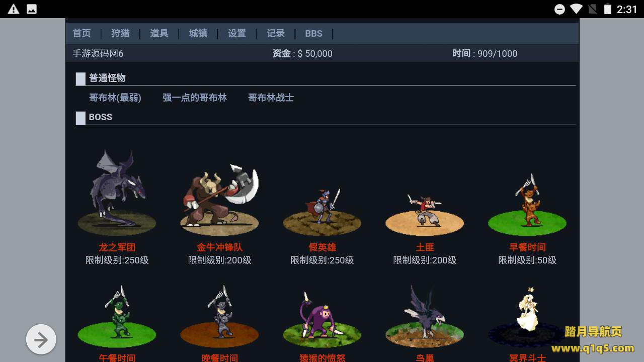Fight the 哥布林(最弱) monster link

click(x=115, y=98)
